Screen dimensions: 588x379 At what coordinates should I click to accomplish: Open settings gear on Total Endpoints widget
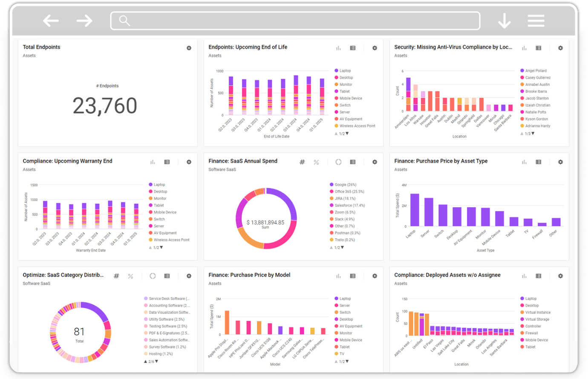[189, 48]
